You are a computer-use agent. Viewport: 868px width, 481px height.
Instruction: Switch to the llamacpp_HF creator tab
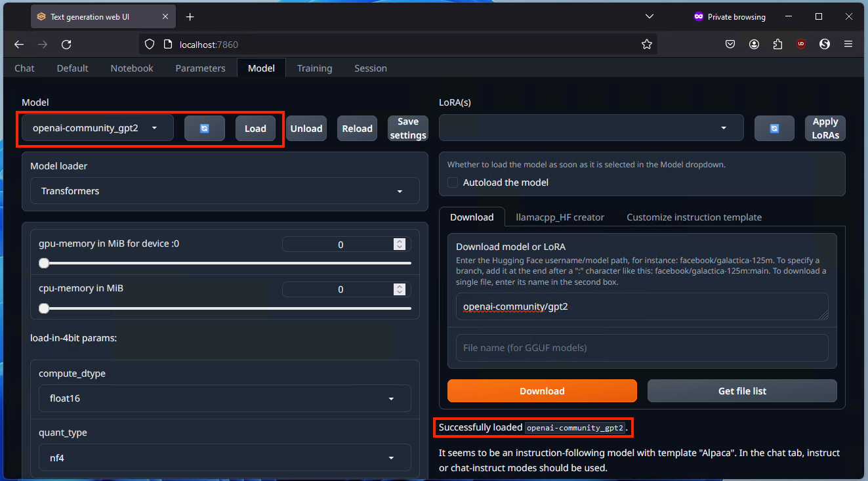[560, 217]
